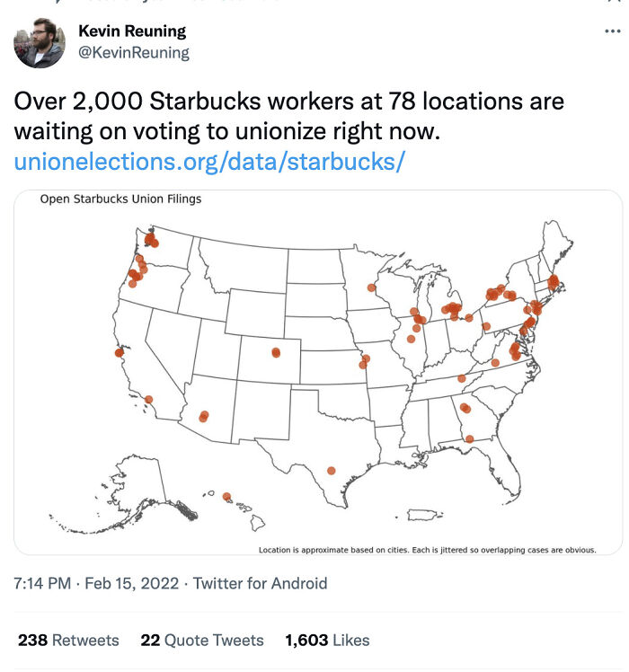
Task: Click the 7:14 PM timestamp
Action: 42,583
